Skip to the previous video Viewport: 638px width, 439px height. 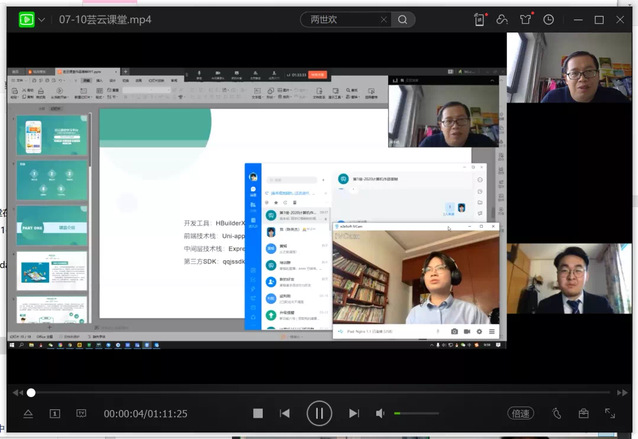285,413
